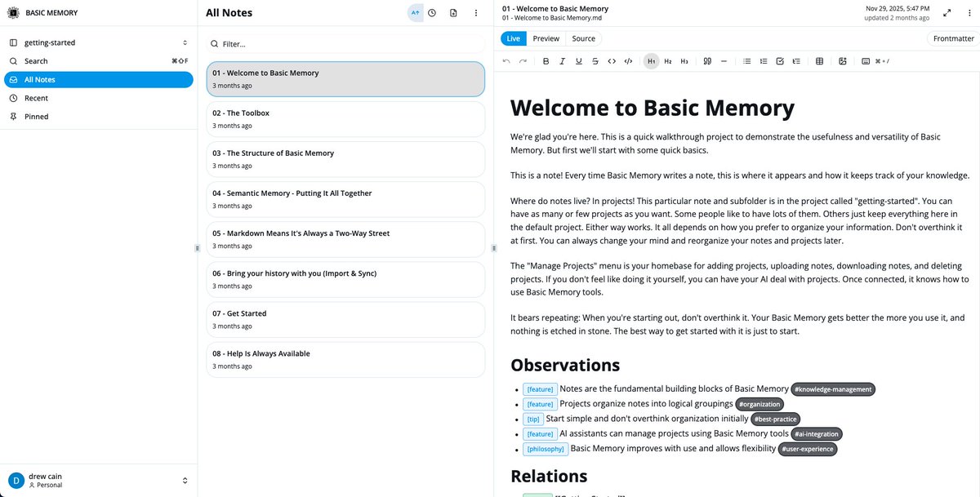Click the #best-practice tag
The width and height of the screenshot is (980, 497).
coord(775,419)
